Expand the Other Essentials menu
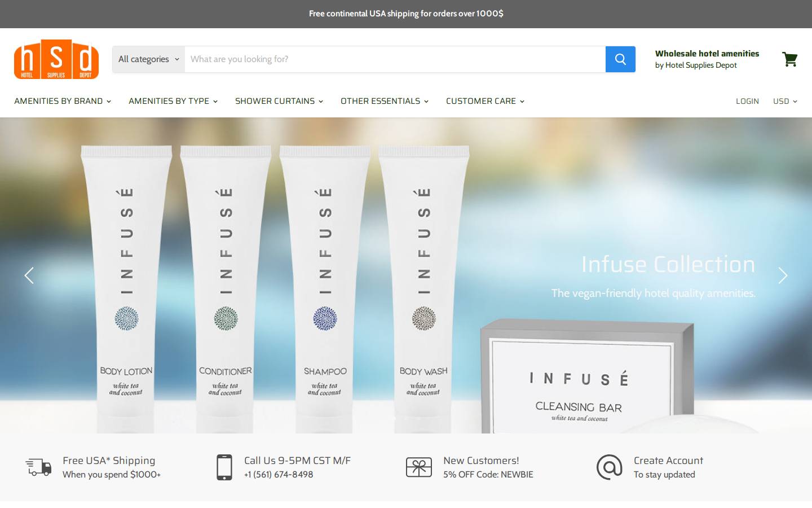 (385, 101)
